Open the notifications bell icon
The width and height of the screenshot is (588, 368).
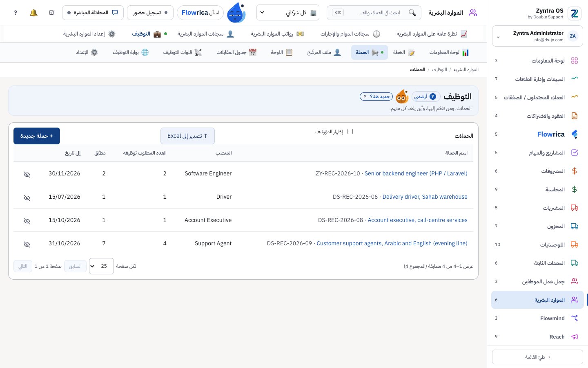(x=34, y=13)
